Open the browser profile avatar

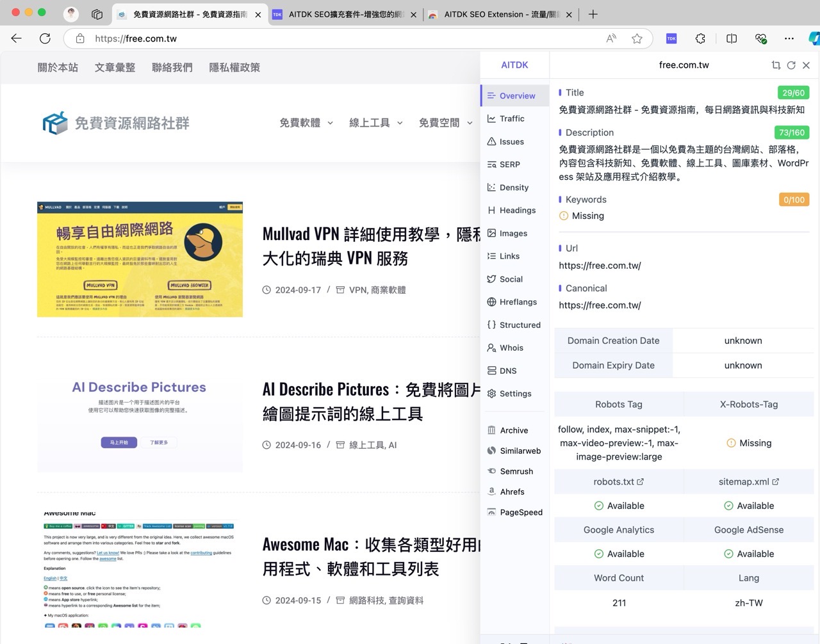(x=71, y=14)
